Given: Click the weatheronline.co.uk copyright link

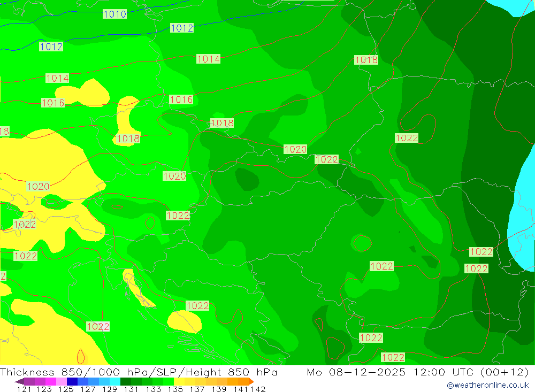Looking at the screenshot, I should pos(488,385).
